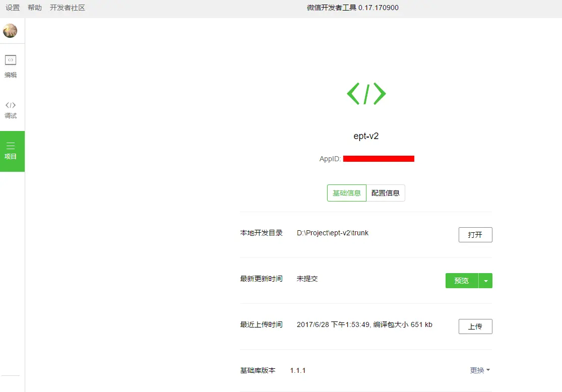562x392 pixels.
Task: Click the 上传 upload button
Action: tap(475, 326)
